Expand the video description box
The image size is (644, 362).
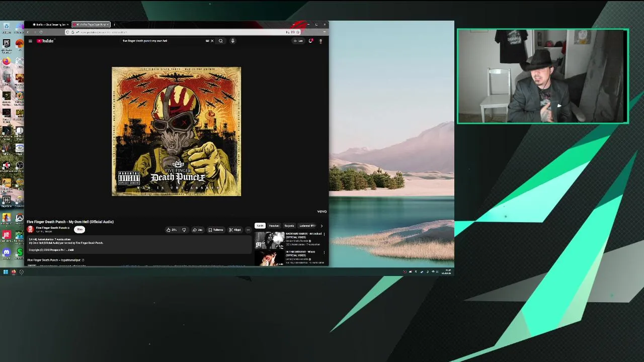point(139,244)
